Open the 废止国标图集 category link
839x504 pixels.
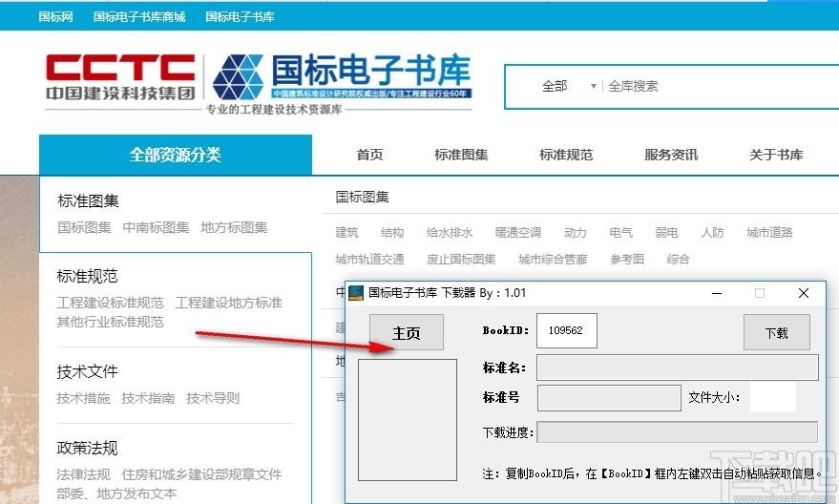point(461,260)
